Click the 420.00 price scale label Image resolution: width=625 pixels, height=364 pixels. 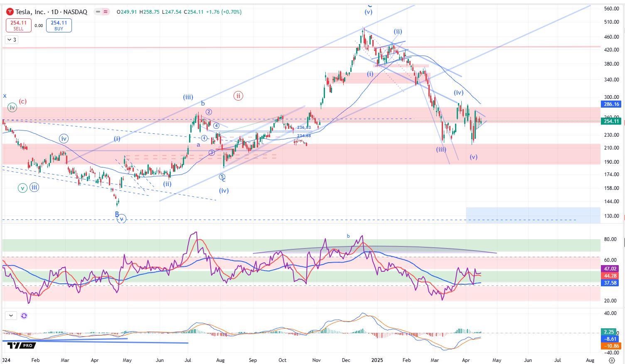pyautogui.click(x=612, y=50)
